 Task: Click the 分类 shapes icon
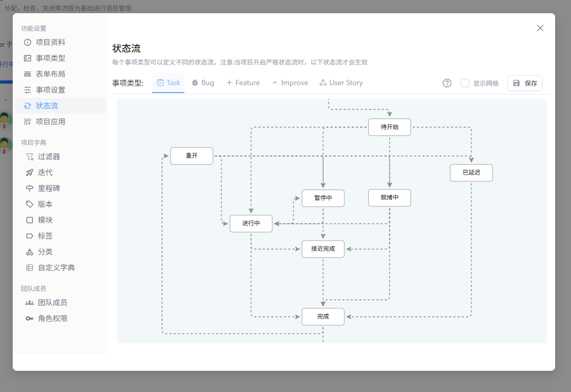pyautogui.click(x=30, y=252)
